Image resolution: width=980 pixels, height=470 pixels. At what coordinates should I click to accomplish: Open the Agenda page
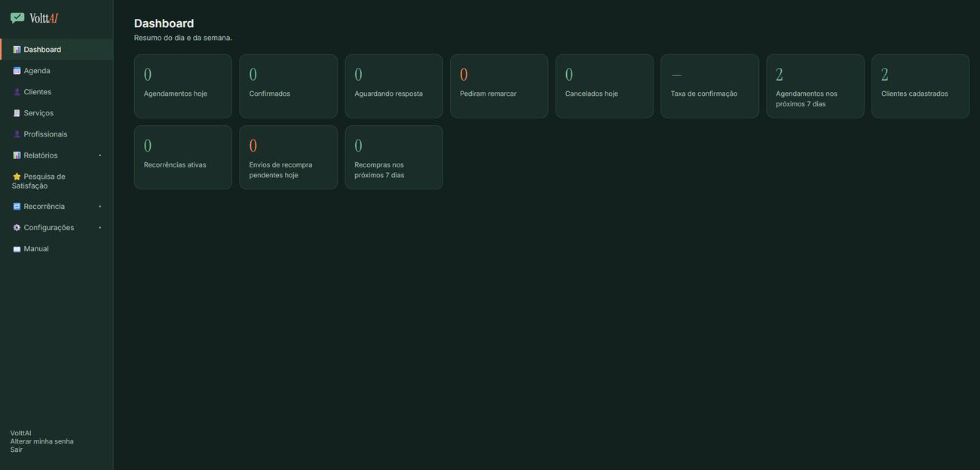[57, 71]
